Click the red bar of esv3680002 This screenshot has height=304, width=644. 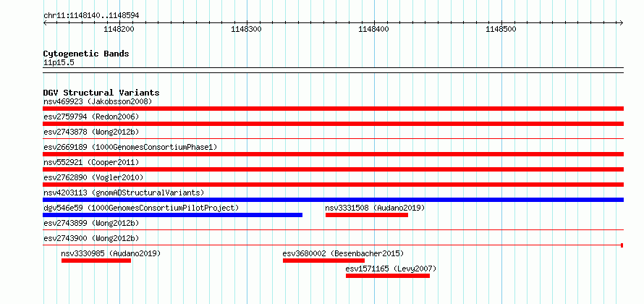click(x=323, y=261)
